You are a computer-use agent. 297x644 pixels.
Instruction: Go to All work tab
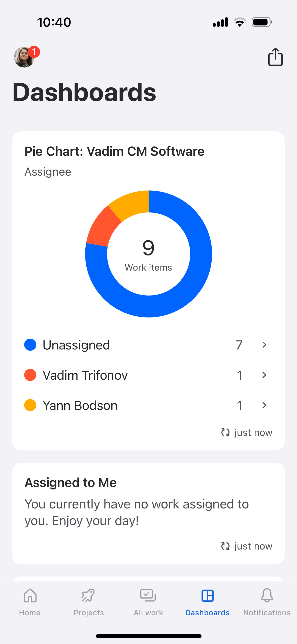pyautogui.click(x=148, y=602)
